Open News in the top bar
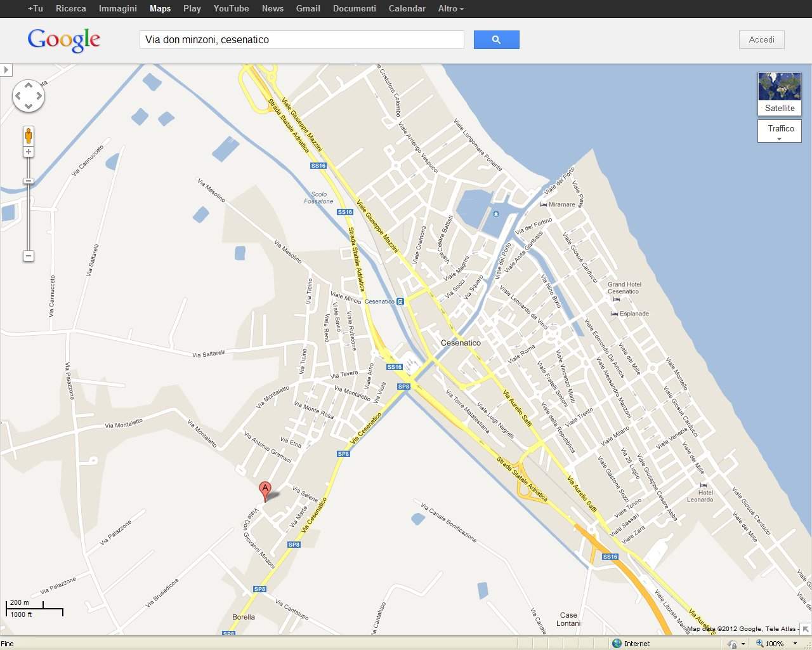Viewport: 812px width, 650px height. click(273, 8)
